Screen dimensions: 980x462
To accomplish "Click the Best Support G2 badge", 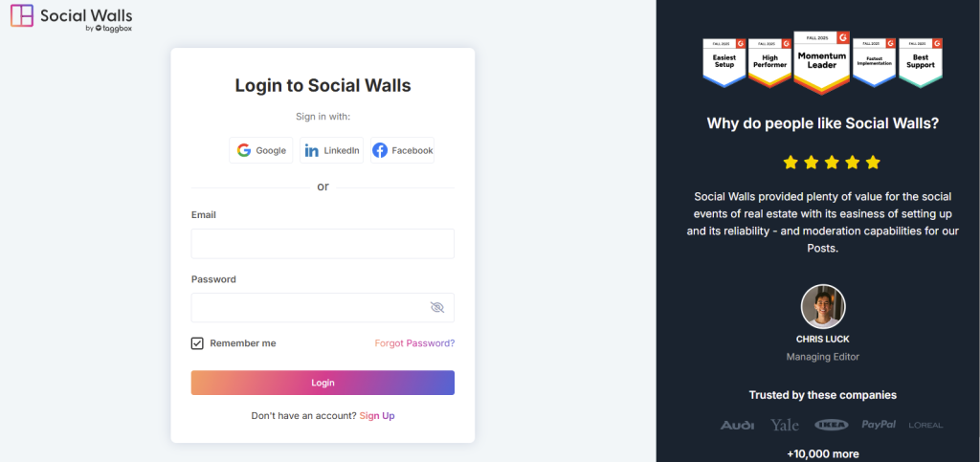I will [x=921, y=62].
